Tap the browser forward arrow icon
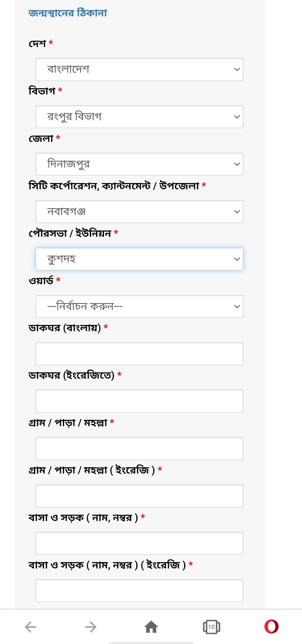 [x=91, y=627]
